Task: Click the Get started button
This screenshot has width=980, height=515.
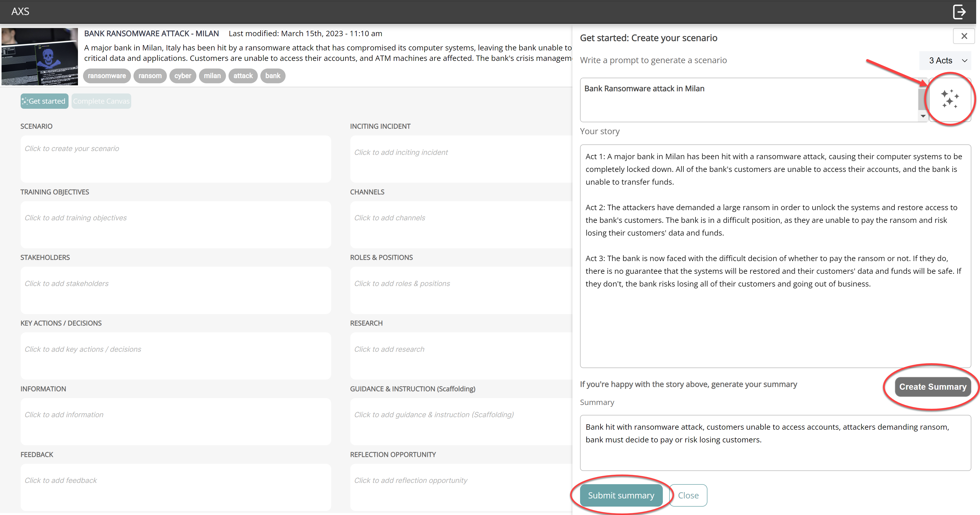Action: 44,101
